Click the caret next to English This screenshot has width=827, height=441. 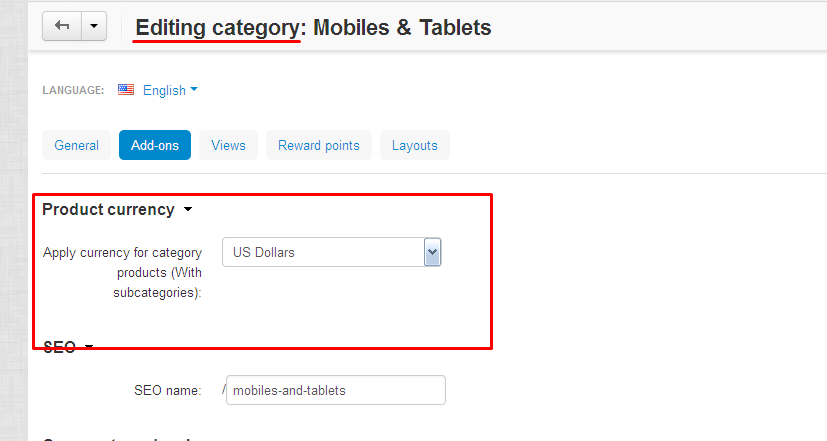[194, 90]
